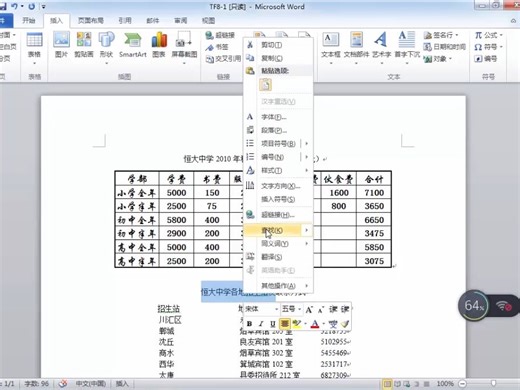
Task: Expand Bullets (项目符号) submenu arrow
Action: coord(307,144)
